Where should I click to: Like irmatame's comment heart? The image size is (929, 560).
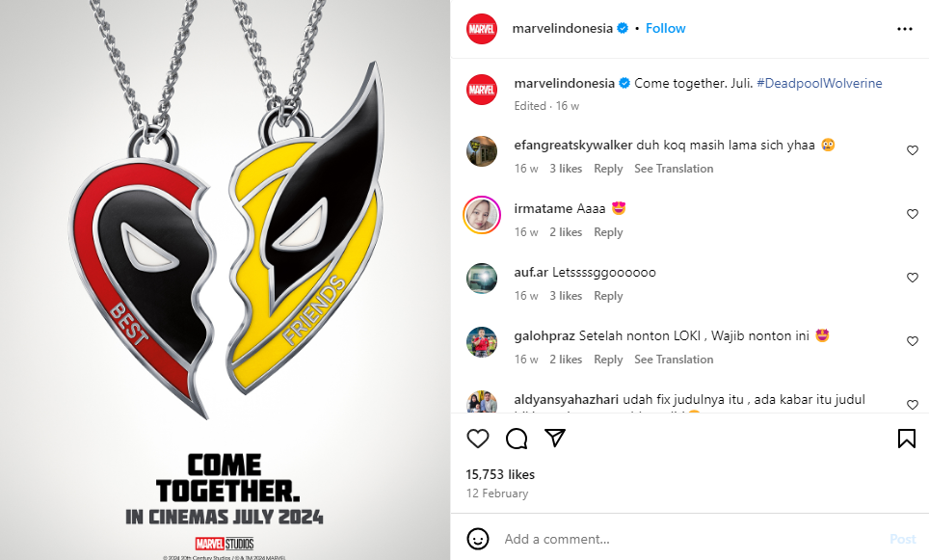click(x=913, y=214)
